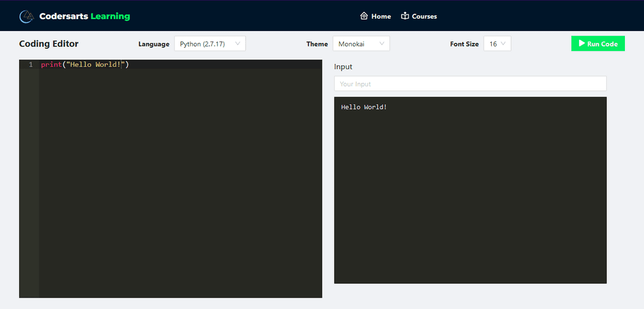The height and width of the screenshot is (309, 644).
Task: Click the Codersarts Learning brand text
Action: coord(85,17)
